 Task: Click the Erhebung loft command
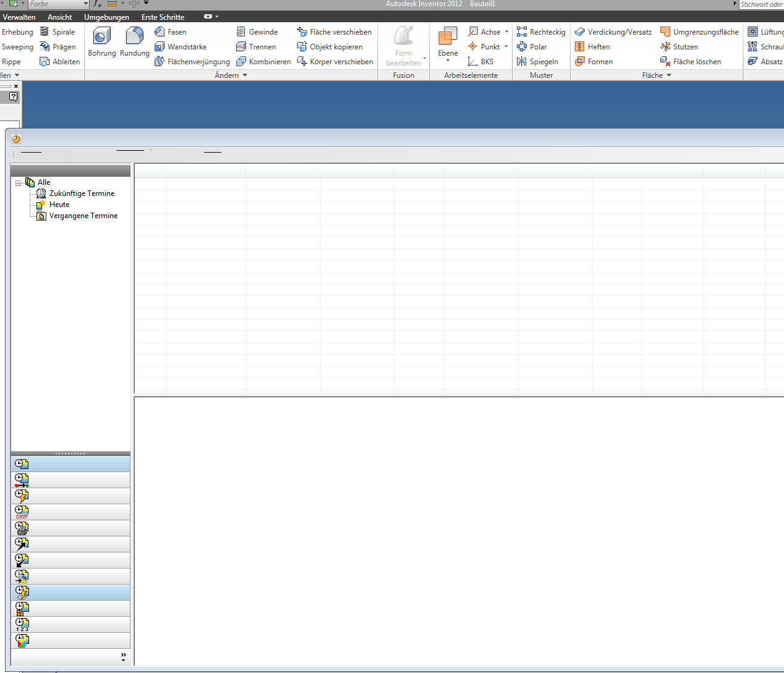coord(17,32)
